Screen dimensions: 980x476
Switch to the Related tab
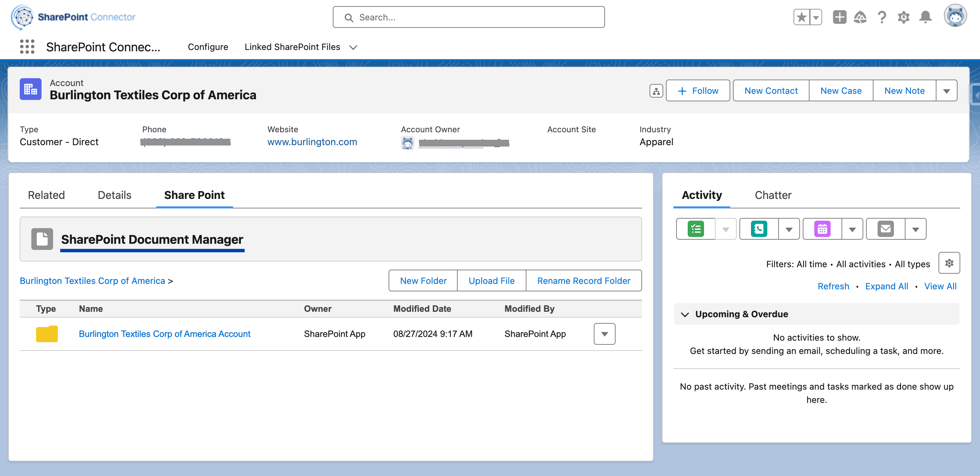point(46,195)
